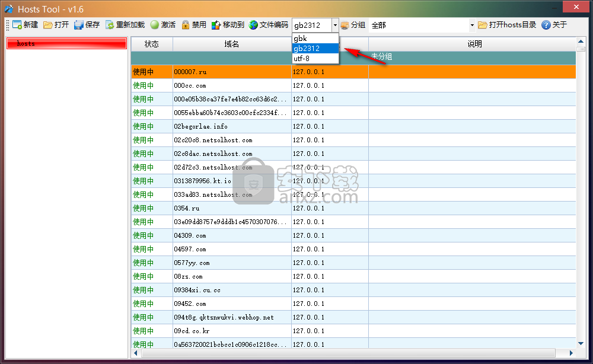593x364 pixels.
Task: Activate entry with green 激活 icon
Action: [x=155, y=25]
